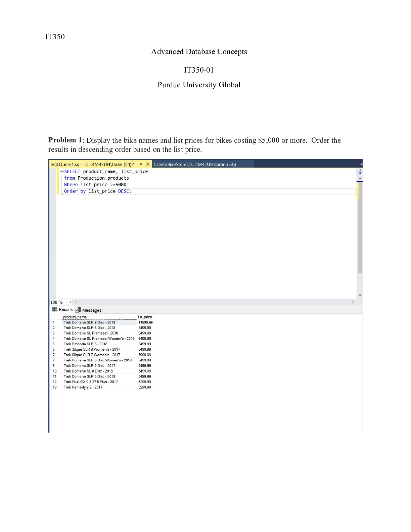Click the SELECT keyword in the query
The image size is (411, 532).
[72, 172]
